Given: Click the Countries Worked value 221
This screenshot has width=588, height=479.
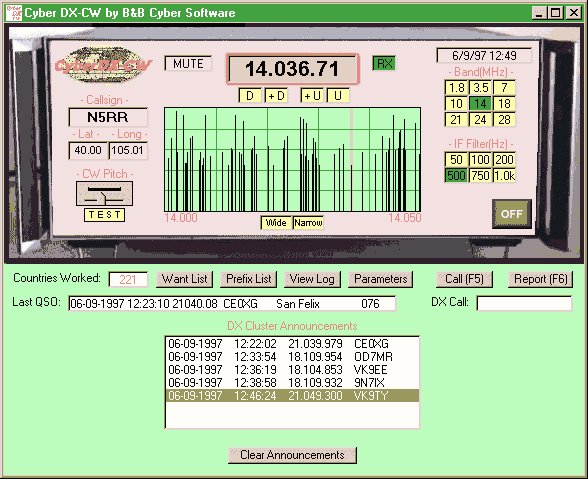Looking at the screenshot, I should click(128, 279).
